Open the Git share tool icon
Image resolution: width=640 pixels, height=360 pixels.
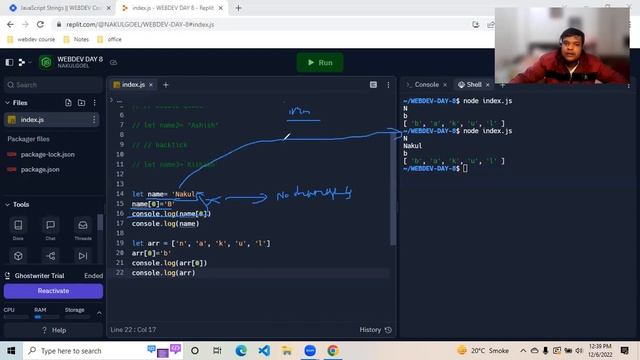pos(51,256)
